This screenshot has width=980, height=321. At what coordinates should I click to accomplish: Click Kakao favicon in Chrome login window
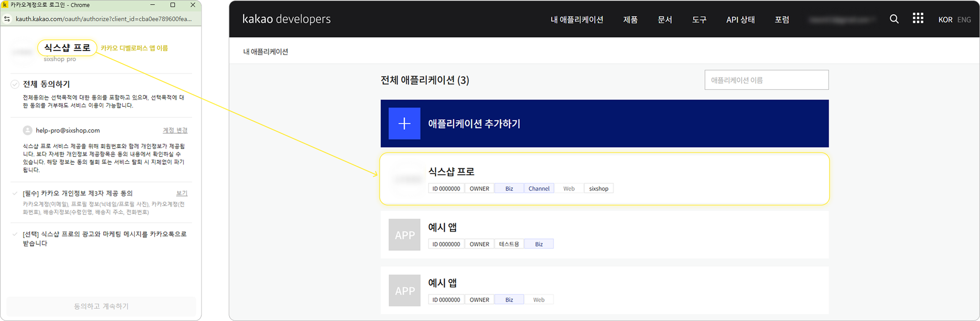tap(5, 5)
